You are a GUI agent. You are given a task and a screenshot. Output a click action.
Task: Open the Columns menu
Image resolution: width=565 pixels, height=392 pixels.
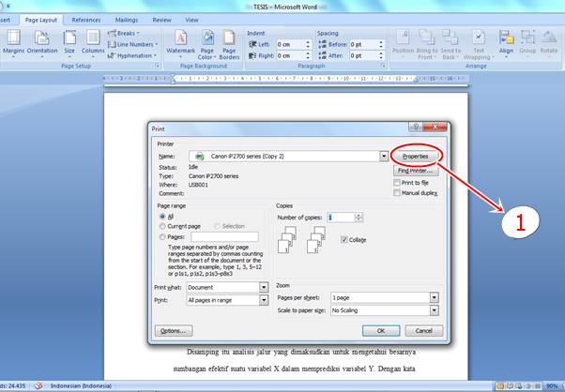[93, 44]
